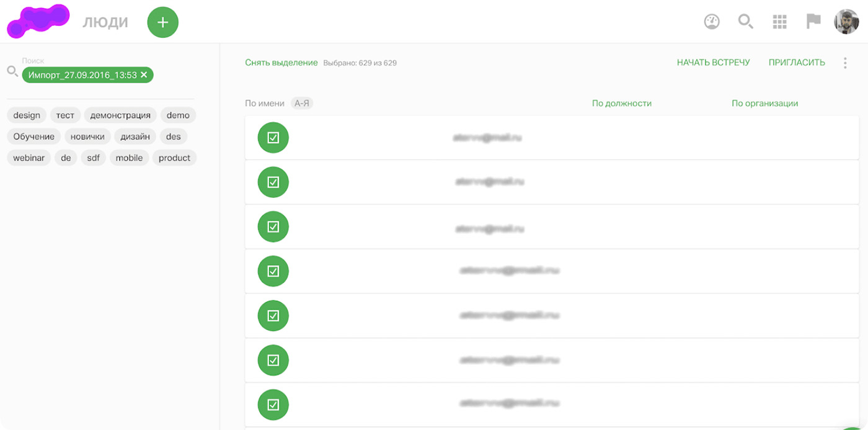Image resolution: width=868 pixels, height=430 pixels.
Task: Sort list by По организации
Action: pyautogui.click(x=764, y=104)
